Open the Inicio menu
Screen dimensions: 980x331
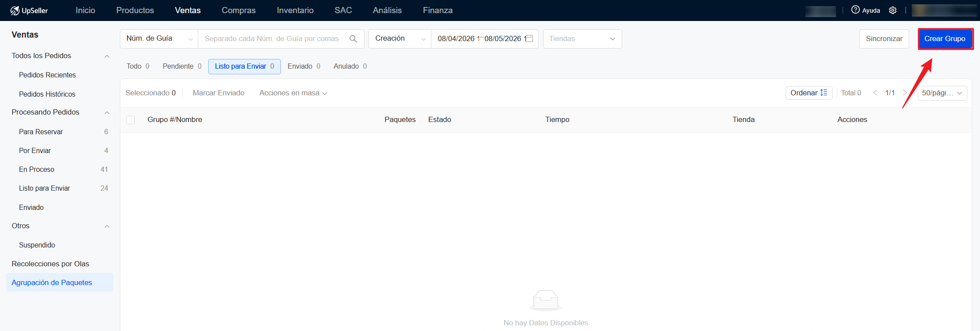(x=85, y=10)
